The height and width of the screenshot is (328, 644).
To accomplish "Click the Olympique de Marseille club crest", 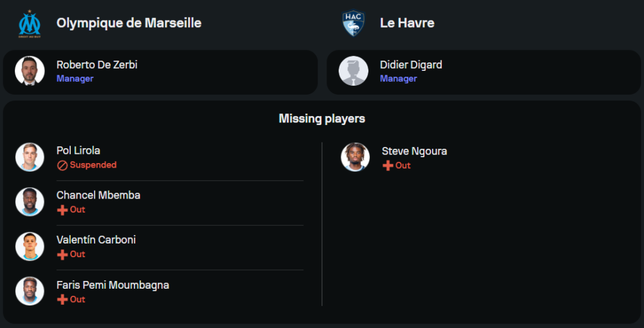I will coord(30,23).
